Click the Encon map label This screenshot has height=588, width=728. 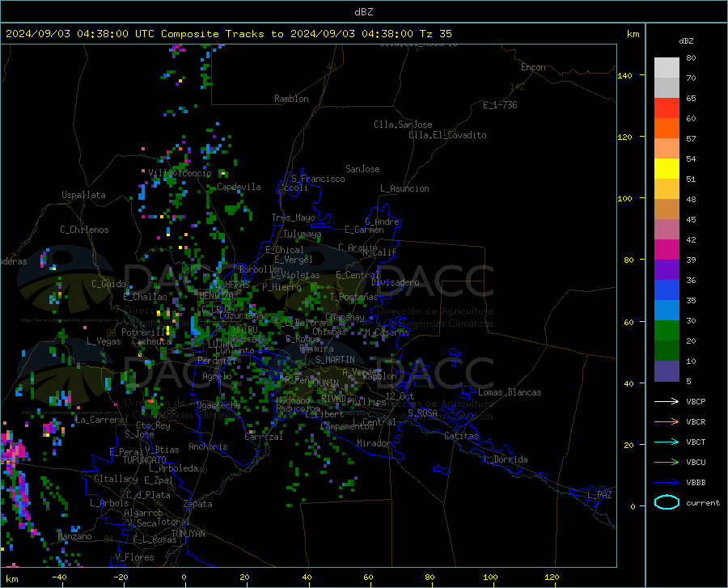[533, 67]
